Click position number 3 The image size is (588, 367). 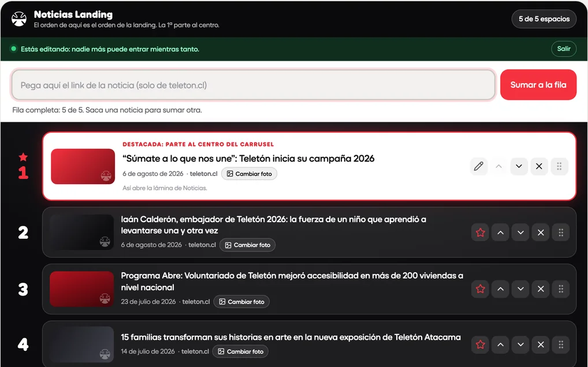click(23, 289)
